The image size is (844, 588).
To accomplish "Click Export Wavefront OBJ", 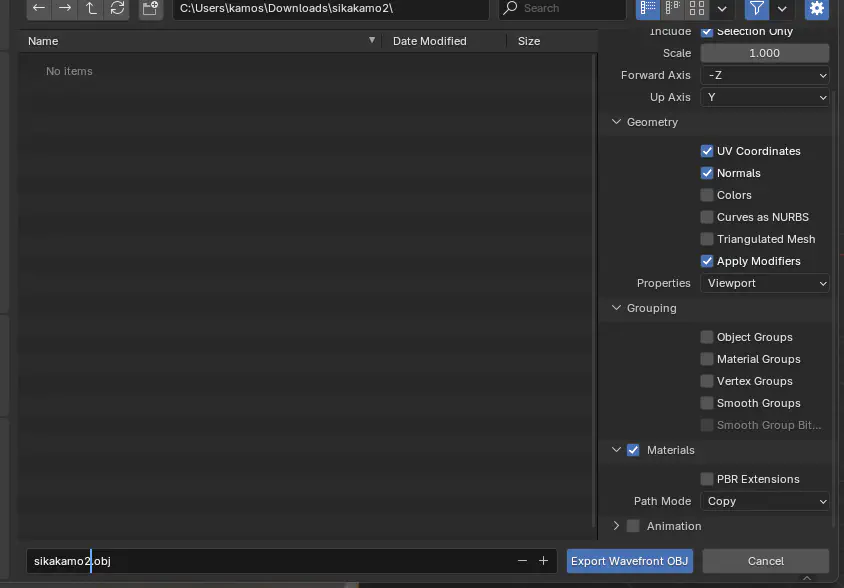I will pyautogui.click(x=629, y=561).
